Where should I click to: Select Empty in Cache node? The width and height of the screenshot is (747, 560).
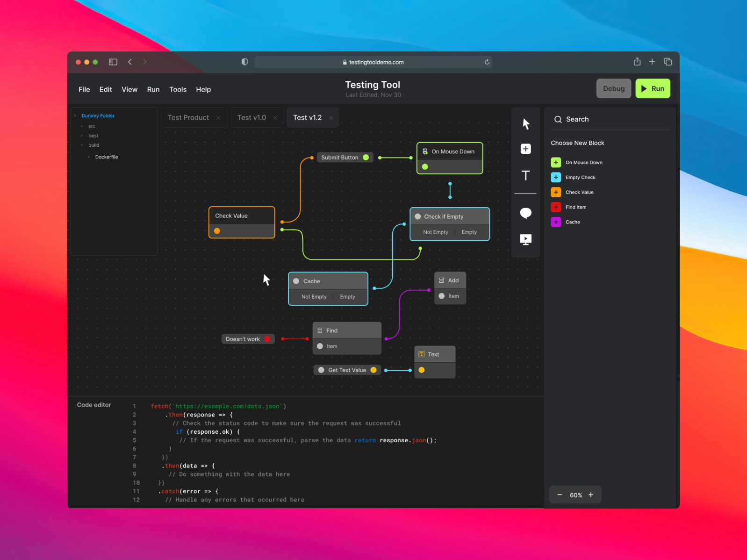347,297
